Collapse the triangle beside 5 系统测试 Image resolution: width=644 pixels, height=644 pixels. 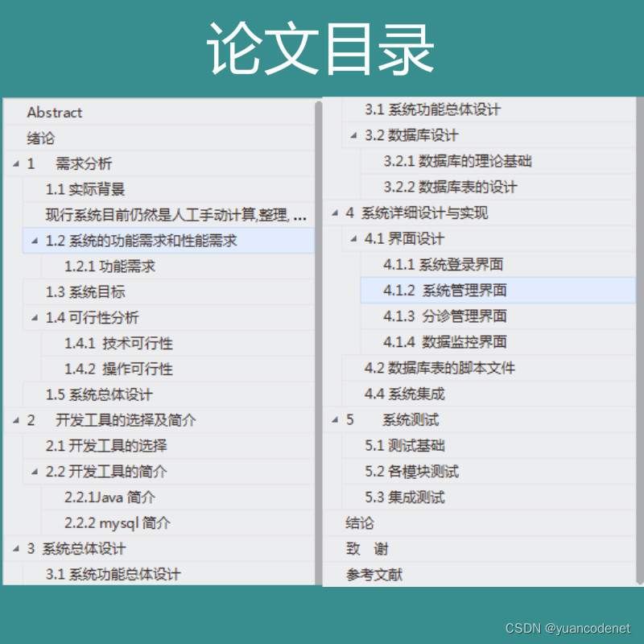pyautogui.click(x=335, y=419)
